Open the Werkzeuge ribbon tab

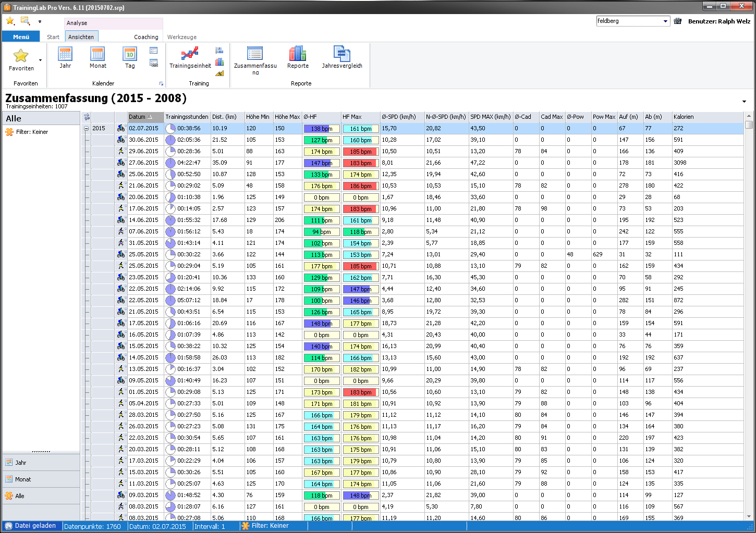[x=182, y=37]
